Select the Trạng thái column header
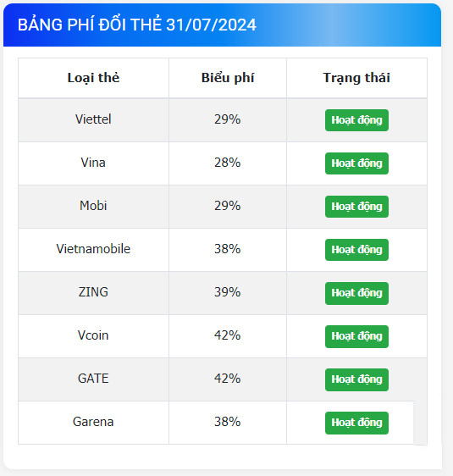The image size is (453, 476). (356, 78)
